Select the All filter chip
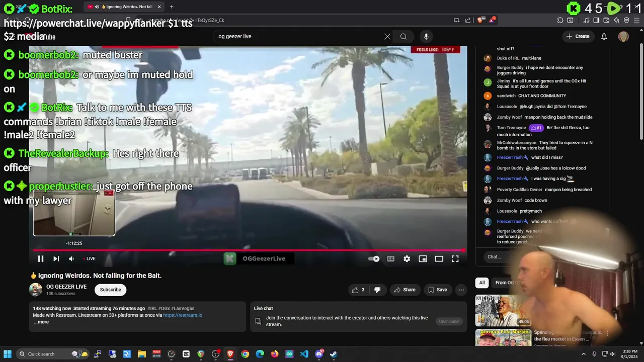This screenshot has width=644, height=362. [x=482, y=283]
